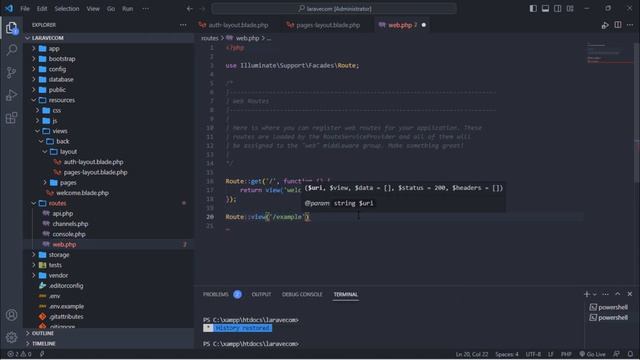Open the Extensions view
640x360 pixels.
(x=11, y=118)
